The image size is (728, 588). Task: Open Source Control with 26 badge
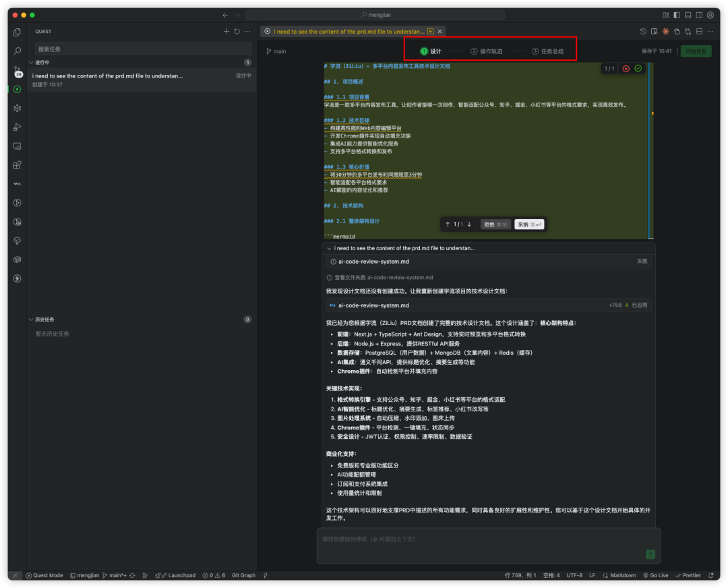18,70
